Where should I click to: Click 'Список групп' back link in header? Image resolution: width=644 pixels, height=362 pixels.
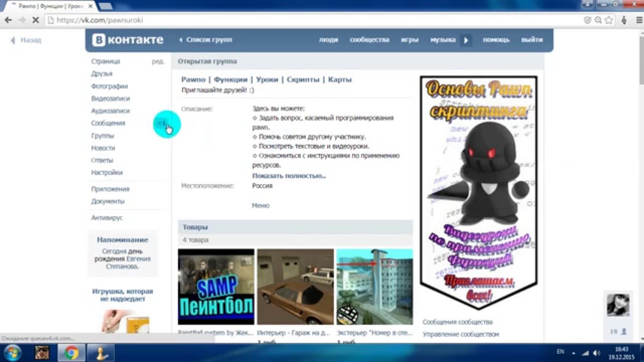click(x=205, y=40)
